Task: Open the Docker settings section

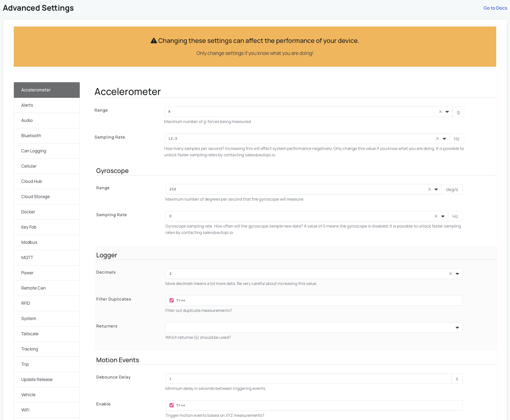Action: [47, 212]
